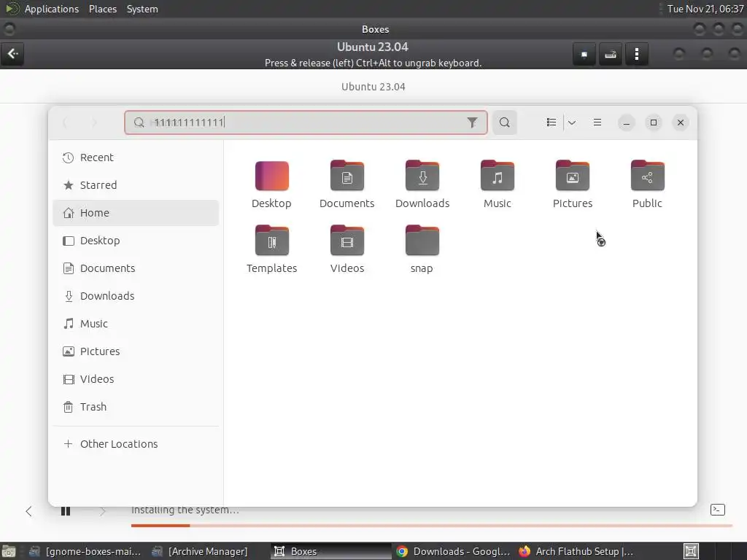Screen dimensions: 747x560
Task: Minimize the Files window
Action: click(x=627, y=122)
